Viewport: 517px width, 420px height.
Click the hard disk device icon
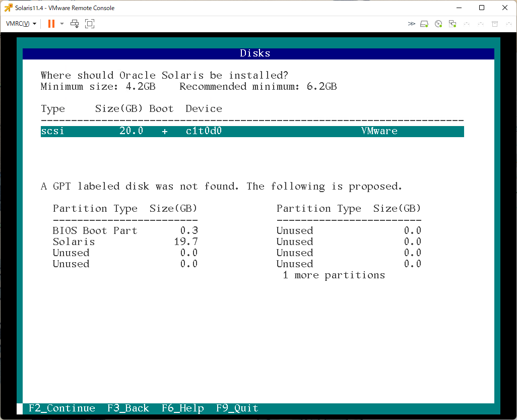[x=424, y=24]
